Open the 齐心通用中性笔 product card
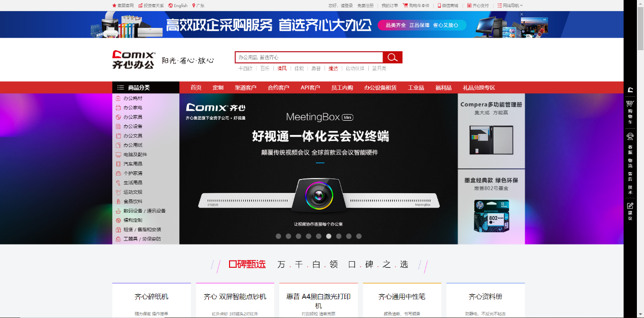The width and height of the screenshot is (644, 318). click(x=402, y=300)
